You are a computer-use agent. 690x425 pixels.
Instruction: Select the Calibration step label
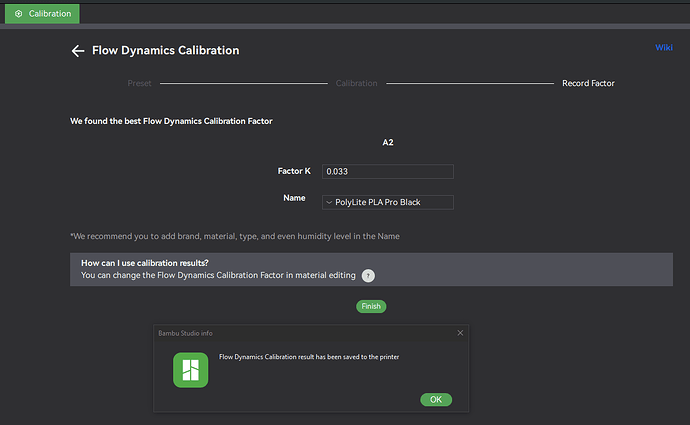[x=356, y=83]
